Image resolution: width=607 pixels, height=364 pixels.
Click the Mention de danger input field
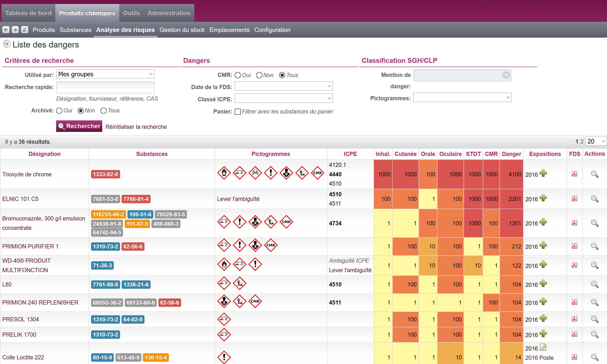(x=457, y=75)
